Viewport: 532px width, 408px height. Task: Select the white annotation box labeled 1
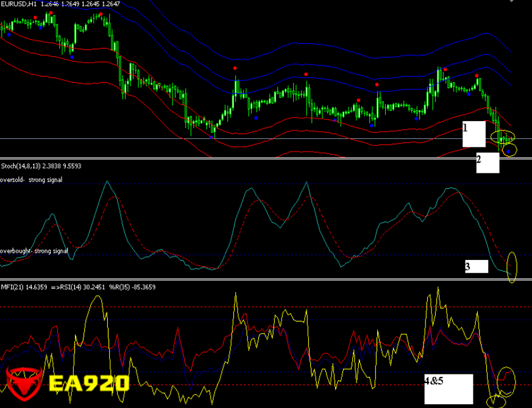(473, 134)
